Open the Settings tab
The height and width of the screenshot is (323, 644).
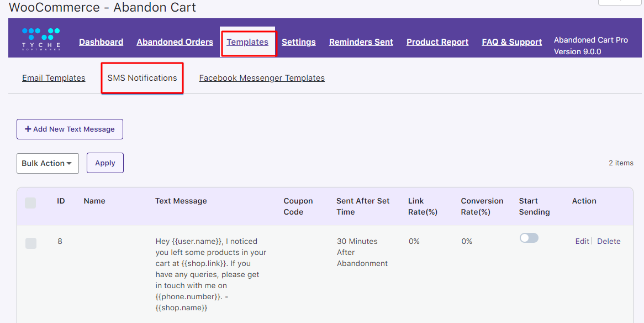[x=299, y=42]
